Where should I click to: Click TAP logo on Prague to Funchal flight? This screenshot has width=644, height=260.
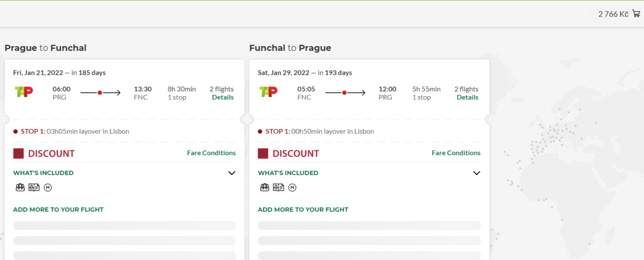click(24, 92)
